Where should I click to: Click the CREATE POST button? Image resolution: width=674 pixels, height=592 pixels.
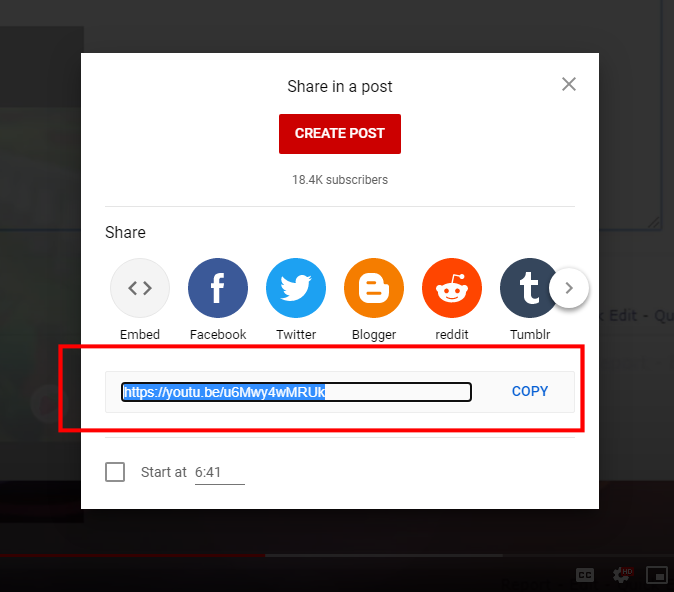click(340, 134)
